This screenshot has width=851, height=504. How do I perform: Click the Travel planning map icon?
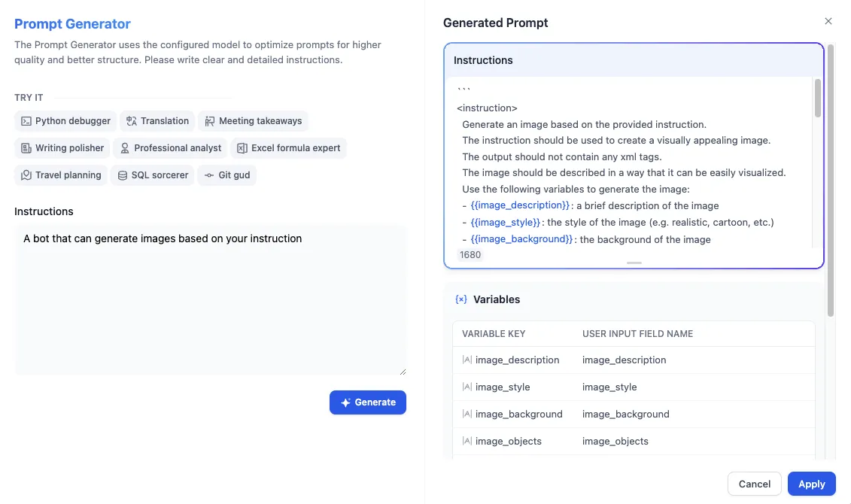26,175
